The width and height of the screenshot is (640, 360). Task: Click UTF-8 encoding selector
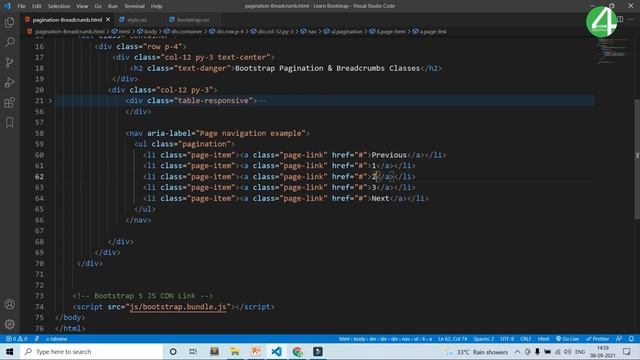click(507, 339)
